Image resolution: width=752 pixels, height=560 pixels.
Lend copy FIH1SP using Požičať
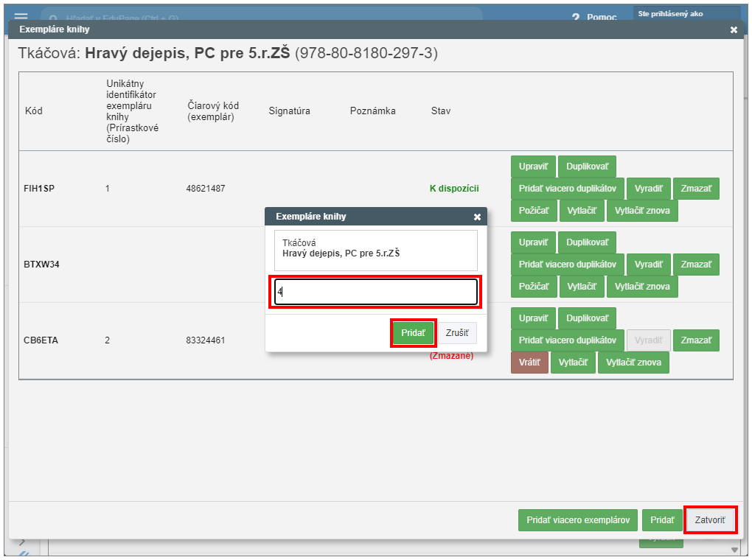(x=532, y=211)
